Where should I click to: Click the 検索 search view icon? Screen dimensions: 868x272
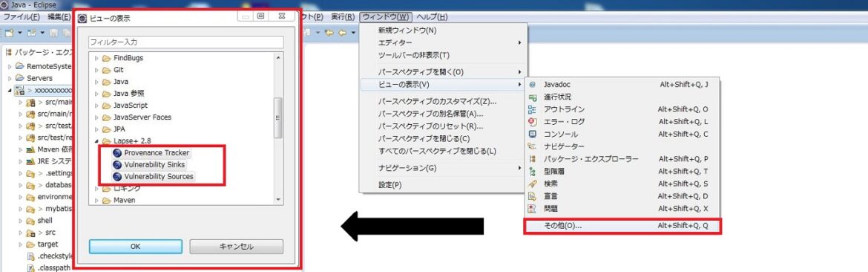click(533, 184)
